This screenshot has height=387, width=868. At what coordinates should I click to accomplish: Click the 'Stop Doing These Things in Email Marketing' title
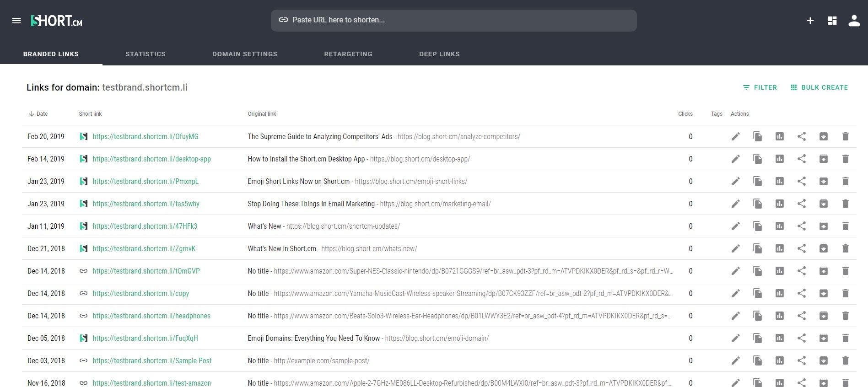point(311,204)
